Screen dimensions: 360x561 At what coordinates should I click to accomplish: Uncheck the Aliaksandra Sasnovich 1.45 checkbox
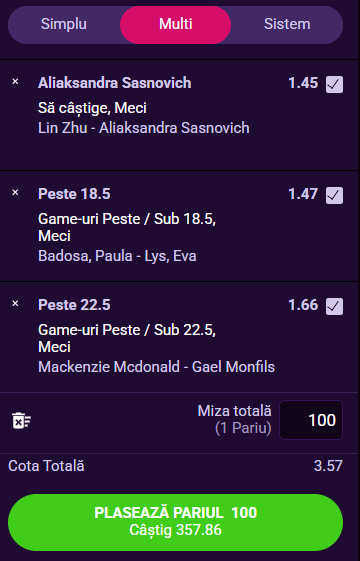point(334,84)
